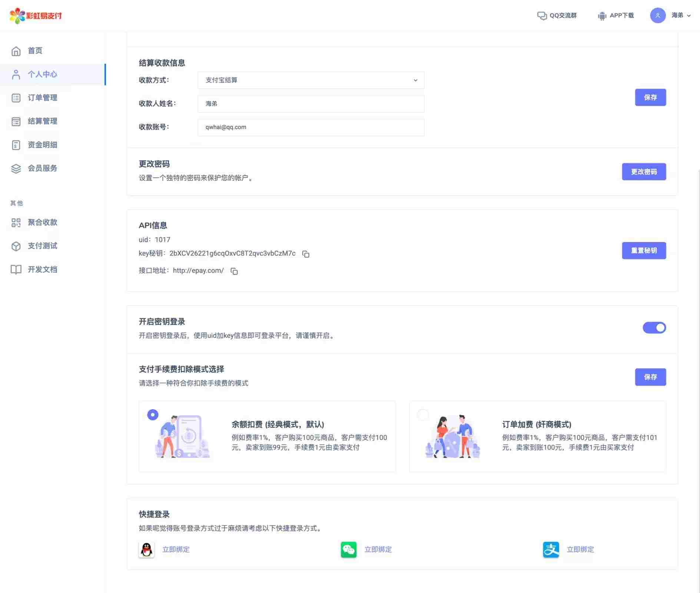Open the 聚合收款 aggregate payment icon
Viewport: 700px width, 593px height.
point(16,222)
